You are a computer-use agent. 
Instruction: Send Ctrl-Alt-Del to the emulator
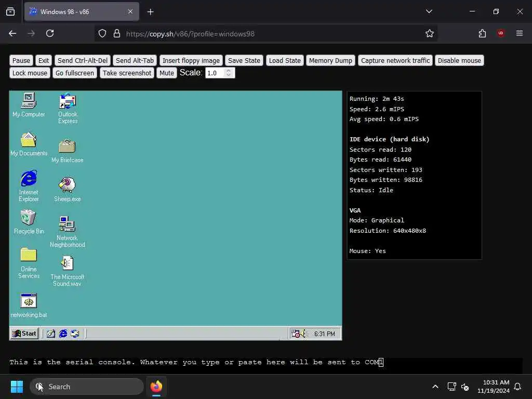click(83, 60)
